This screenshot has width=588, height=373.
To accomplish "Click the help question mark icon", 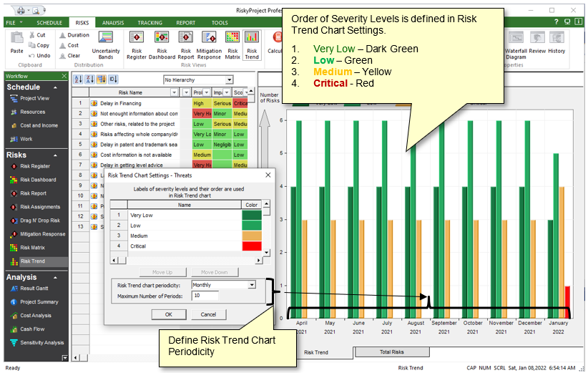I will click(x=556, y=22).
